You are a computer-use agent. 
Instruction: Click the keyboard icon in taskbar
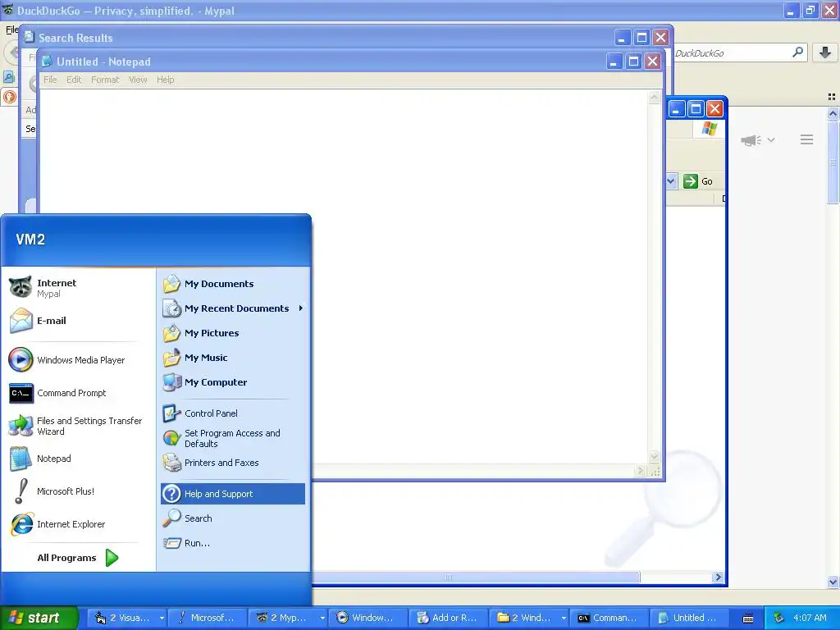click(x=748, y=619)
